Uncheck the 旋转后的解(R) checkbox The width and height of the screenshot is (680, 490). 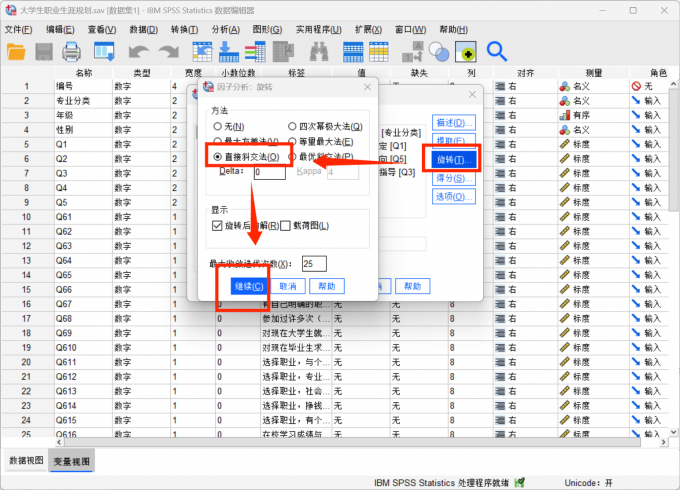[x=218, y=226]
